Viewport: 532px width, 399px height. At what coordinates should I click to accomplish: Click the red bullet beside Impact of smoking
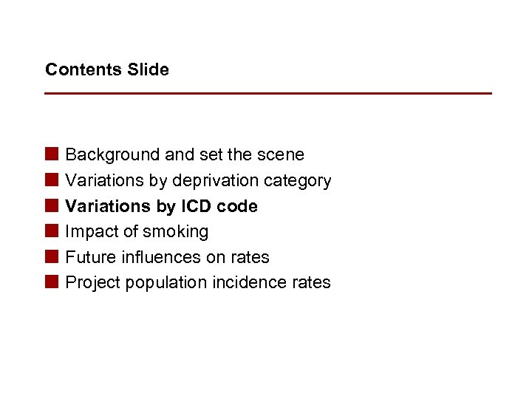pyautogui.click(x=52, y=231)
